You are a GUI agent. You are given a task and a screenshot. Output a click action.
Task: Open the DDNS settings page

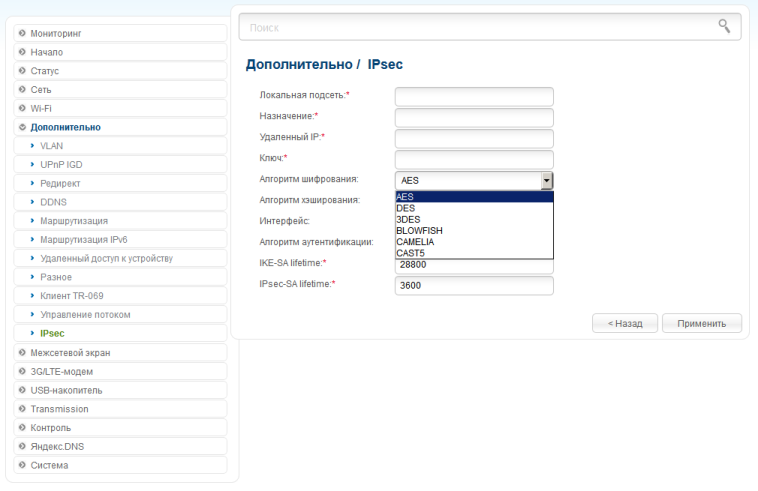coord(120,202)
